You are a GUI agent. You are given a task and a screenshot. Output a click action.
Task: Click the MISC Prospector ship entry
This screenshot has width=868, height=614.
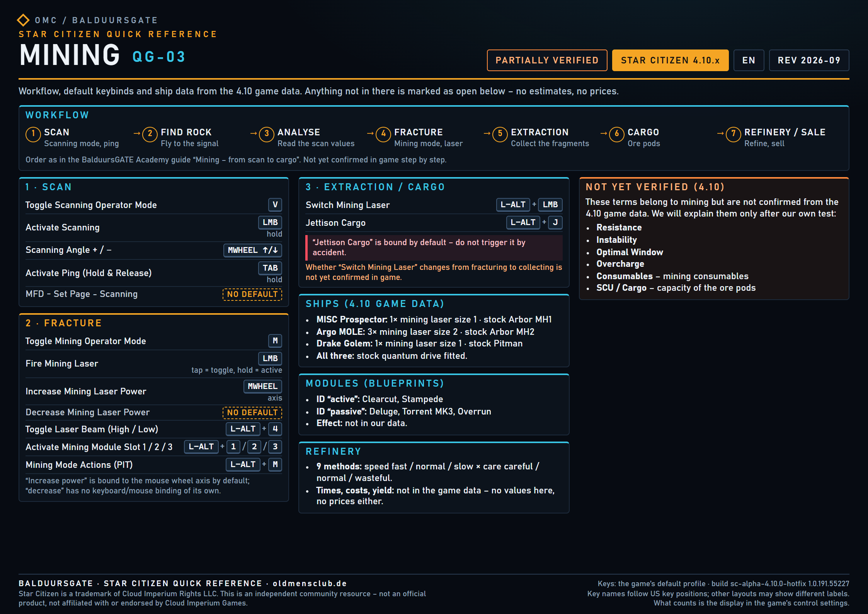[x=434, y=320]
